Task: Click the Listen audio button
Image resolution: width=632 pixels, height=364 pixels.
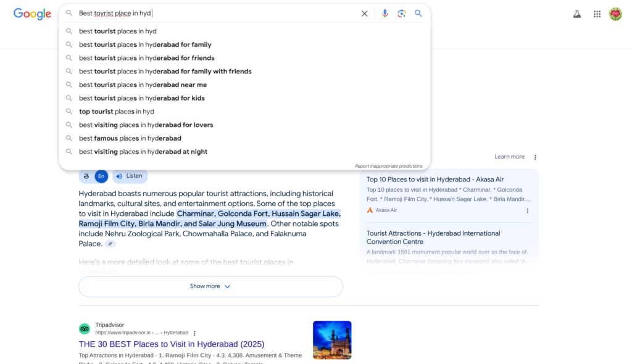Action: tap(130, 176)
